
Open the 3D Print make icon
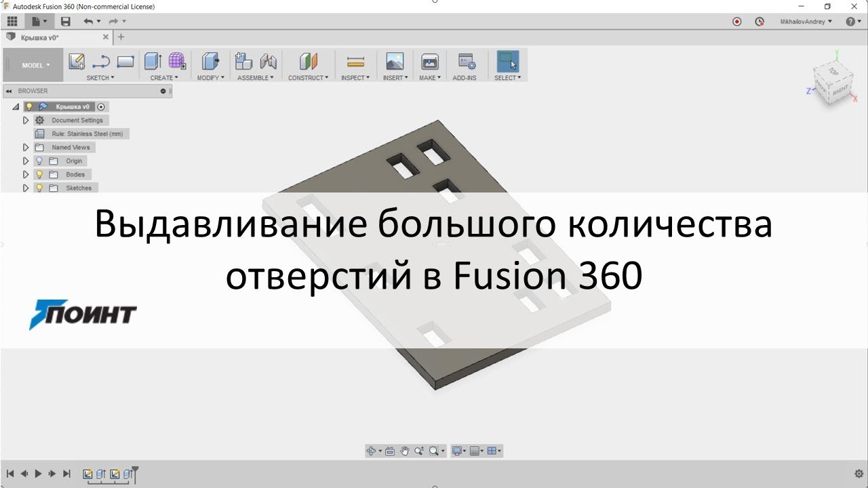429,62
